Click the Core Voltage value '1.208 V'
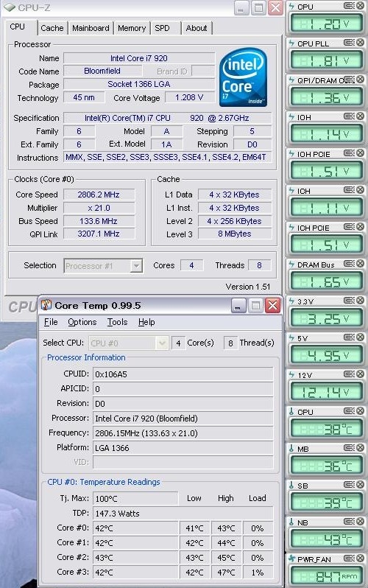Screen dimensions: 368x588 pos(189,97)
